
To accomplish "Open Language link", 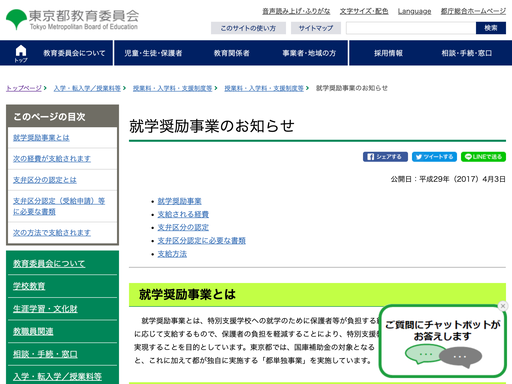I will click(x=414, y=11).
